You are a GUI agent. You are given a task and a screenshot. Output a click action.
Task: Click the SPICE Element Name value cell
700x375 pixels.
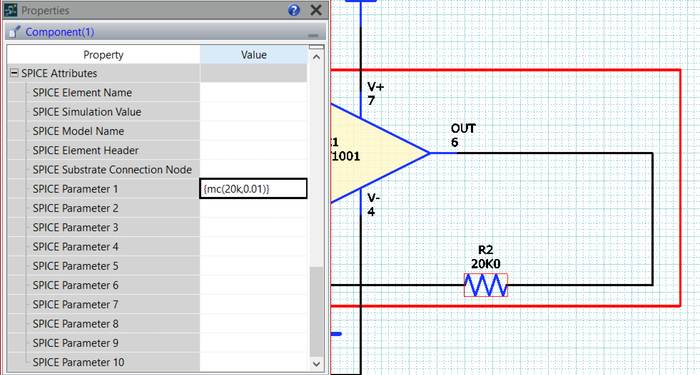pyautogui.click(x=254, y=92)
